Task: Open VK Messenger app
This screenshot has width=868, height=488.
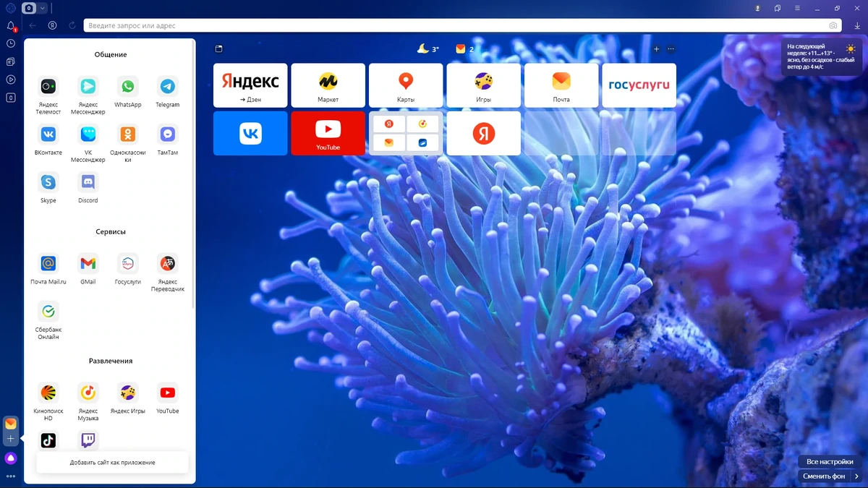Action: 88,143
